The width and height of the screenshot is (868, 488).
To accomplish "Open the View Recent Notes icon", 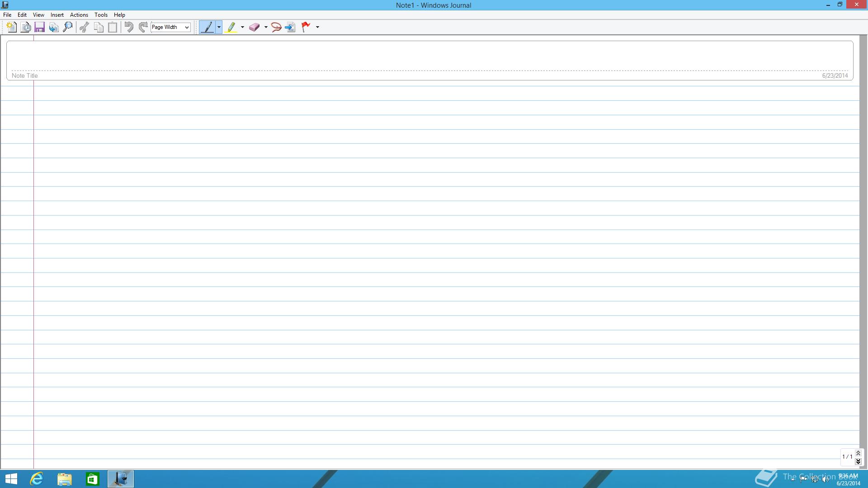I will click(x=26, y=27).
